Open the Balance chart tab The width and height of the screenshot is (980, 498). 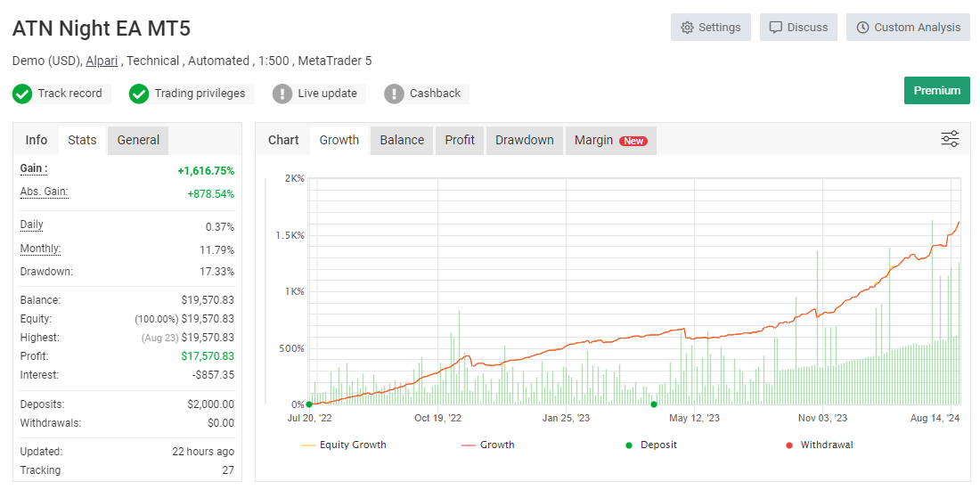[402, 140]
